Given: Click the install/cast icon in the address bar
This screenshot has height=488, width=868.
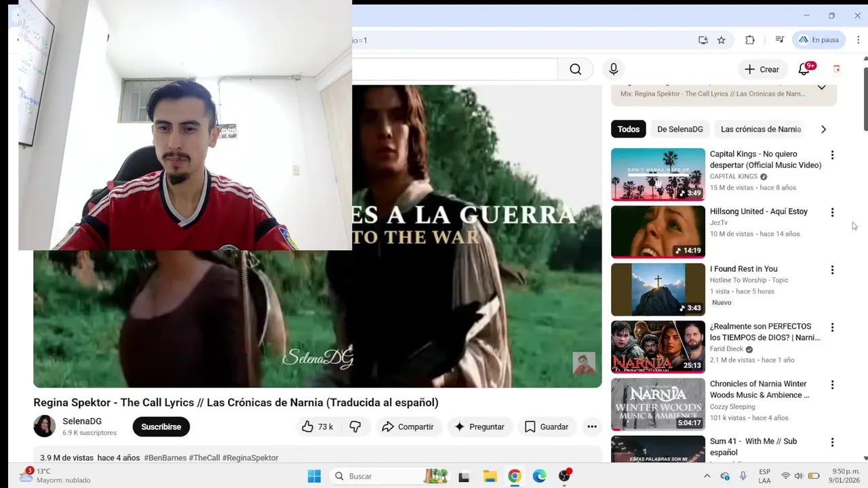Looking at the screenshot, I should tap(703, 40).
